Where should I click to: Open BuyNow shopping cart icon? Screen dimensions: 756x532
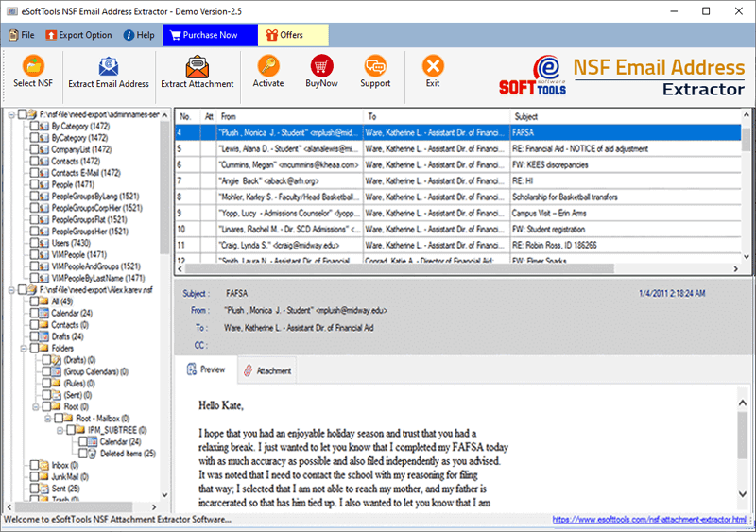[x=321, y=66]
